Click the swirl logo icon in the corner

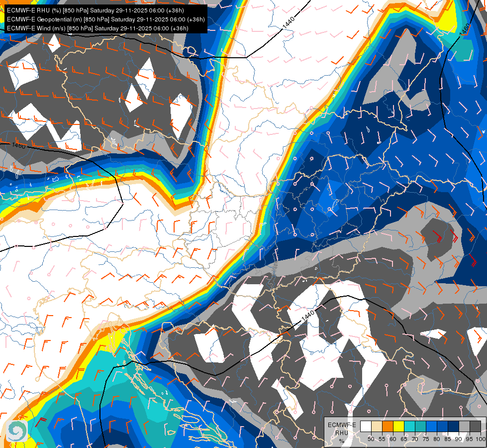(17, 430)
